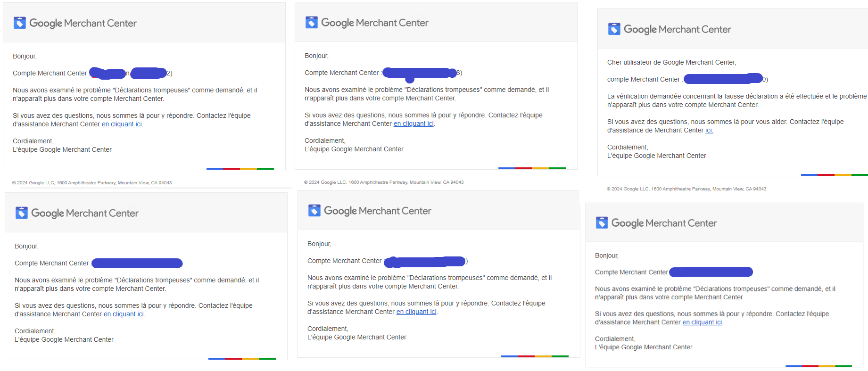Click Merchant Center tag icon in bottom-middle email

tap(314, 210)
